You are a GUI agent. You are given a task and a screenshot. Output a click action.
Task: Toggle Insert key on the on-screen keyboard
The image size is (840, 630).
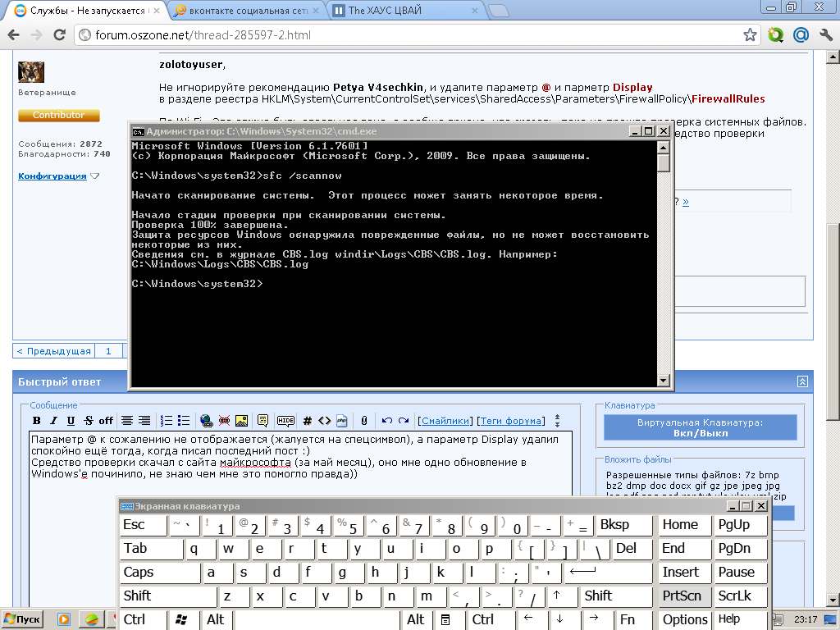click(685, 572)
